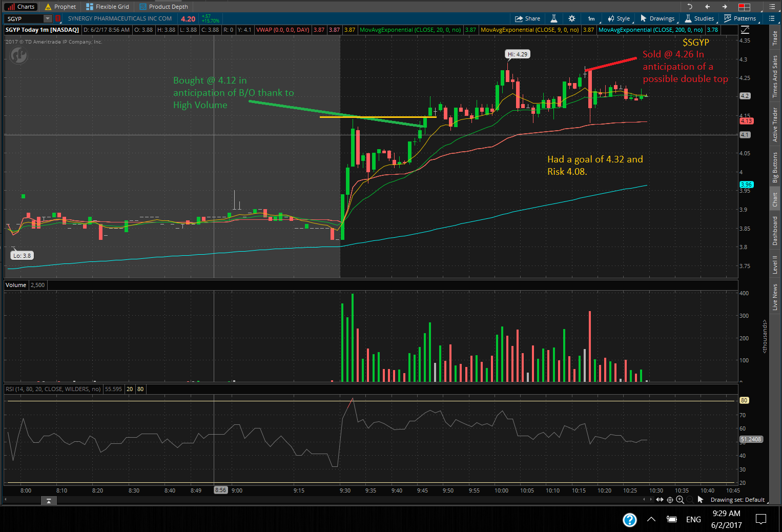The width and height of the screenshot is (782, 532).
Task: Click the zoom out magnifier icon
Action: tap(690, 500)
